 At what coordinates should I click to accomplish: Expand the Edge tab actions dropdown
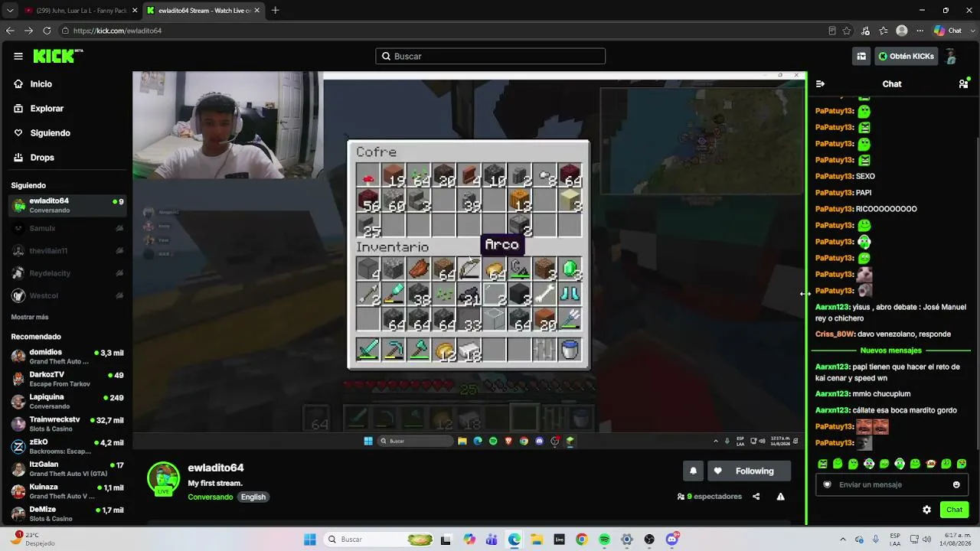(10, 10)
